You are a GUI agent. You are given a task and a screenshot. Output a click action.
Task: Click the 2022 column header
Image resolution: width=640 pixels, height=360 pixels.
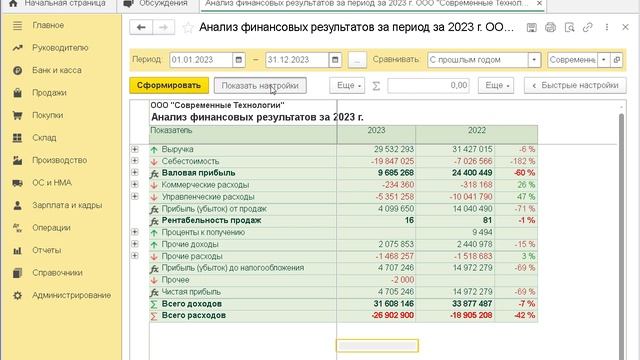[476, 130]
